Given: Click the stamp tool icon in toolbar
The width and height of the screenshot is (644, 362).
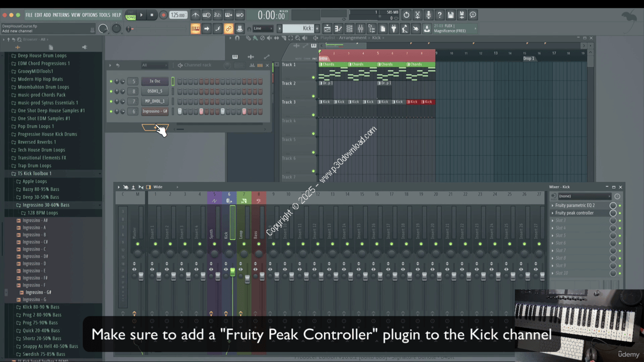Looking at the screenshot, I should click(239, 29).
